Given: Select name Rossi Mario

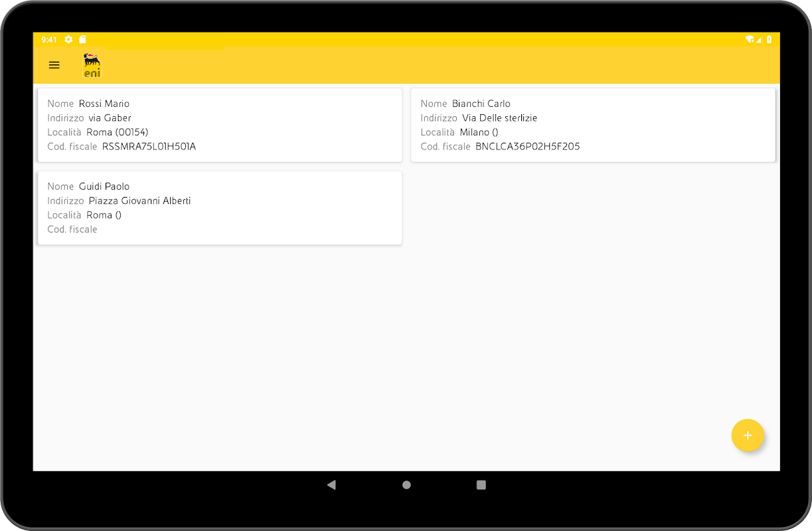Looking at the screenshot, I should (x=104, y=104).
